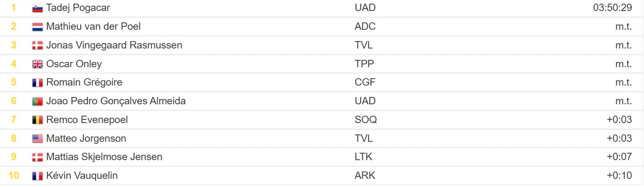Click the Belgian flag beside Remco Evenepoel
This screenshot has width=644, height=187.
click(x=37, y=120)
